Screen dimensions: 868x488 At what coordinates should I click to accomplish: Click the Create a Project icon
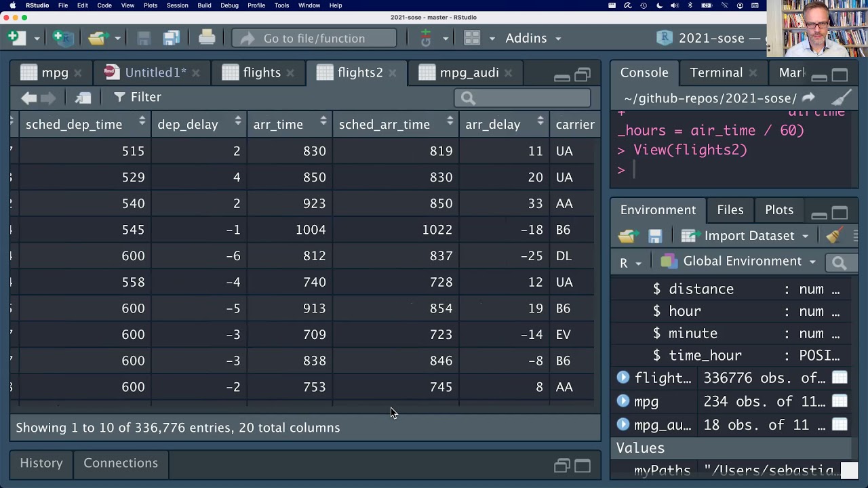pyautogui.click(x=62, y=38)
